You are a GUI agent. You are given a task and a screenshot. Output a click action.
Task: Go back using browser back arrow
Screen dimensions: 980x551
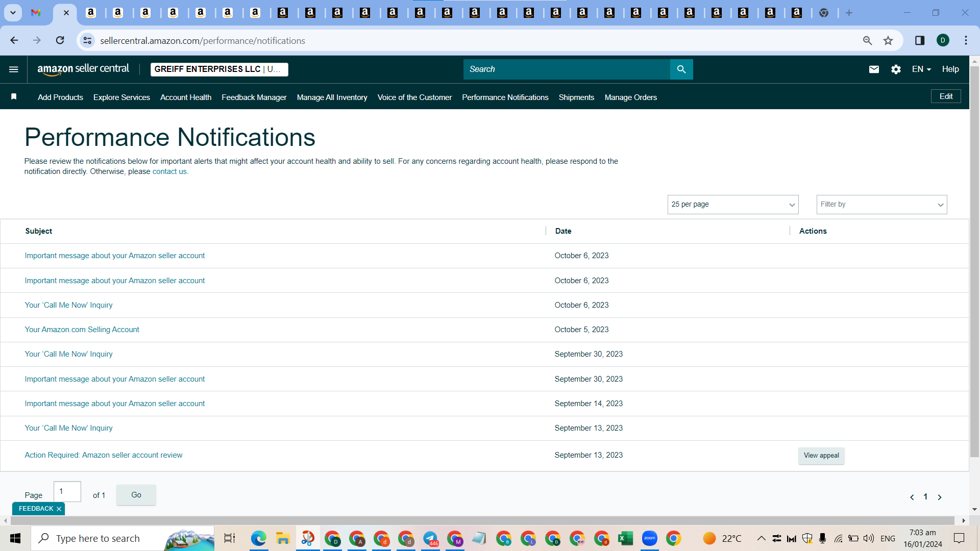coord(14,40)
